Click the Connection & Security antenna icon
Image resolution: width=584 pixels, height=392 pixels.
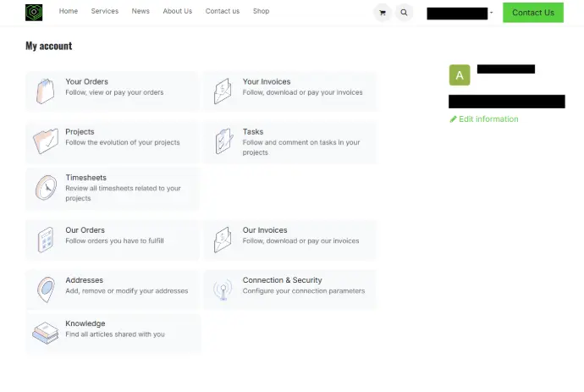[223, 289]
